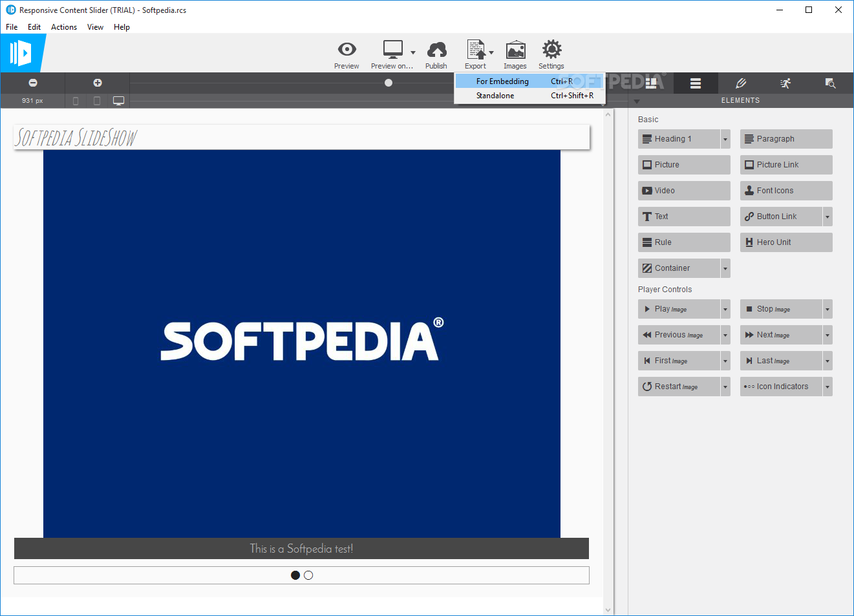Viewport: 854px width, 616px height.
Task: Add a Container element
Action: click(679, 268)
